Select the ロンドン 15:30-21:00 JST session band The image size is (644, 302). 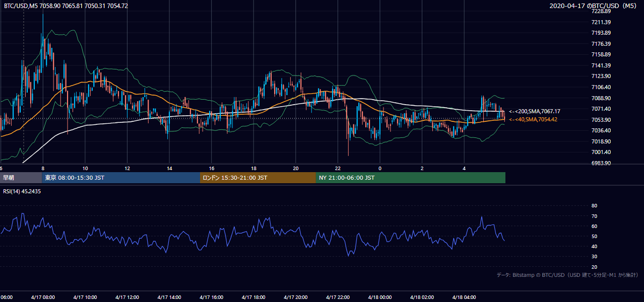[258, 178]
